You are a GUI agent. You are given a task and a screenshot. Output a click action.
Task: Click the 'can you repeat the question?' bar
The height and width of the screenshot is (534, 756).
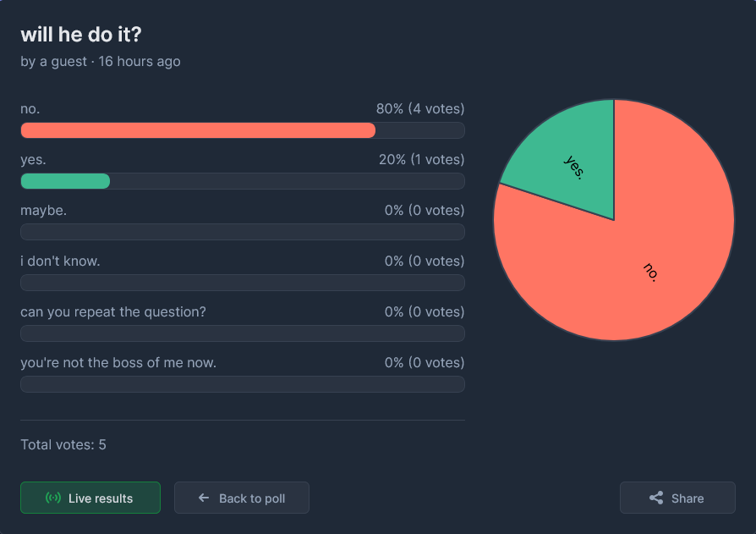243,333
